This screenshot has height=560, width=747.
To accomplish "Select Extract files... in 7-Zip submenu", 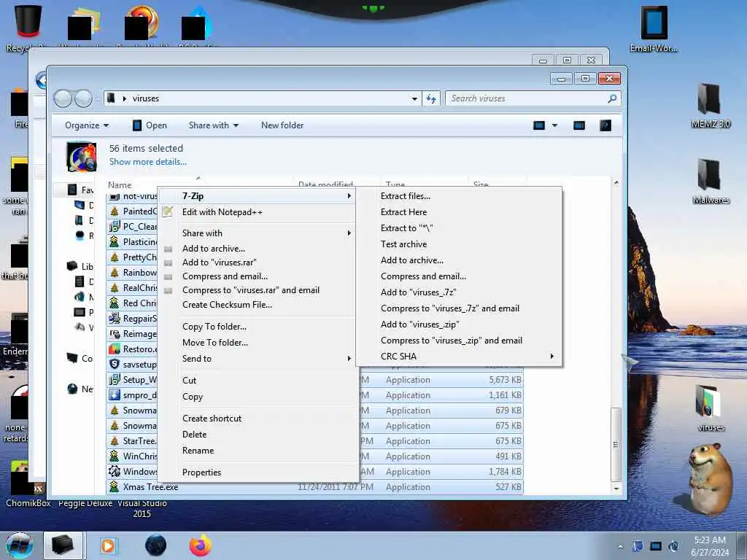I will [406, 195].
